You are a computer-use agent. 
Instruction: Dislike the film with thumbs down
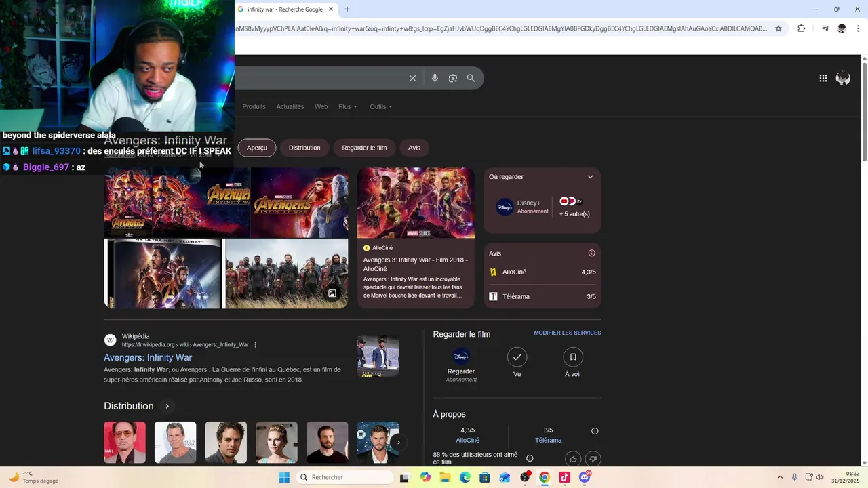click(x=593, y=459)
